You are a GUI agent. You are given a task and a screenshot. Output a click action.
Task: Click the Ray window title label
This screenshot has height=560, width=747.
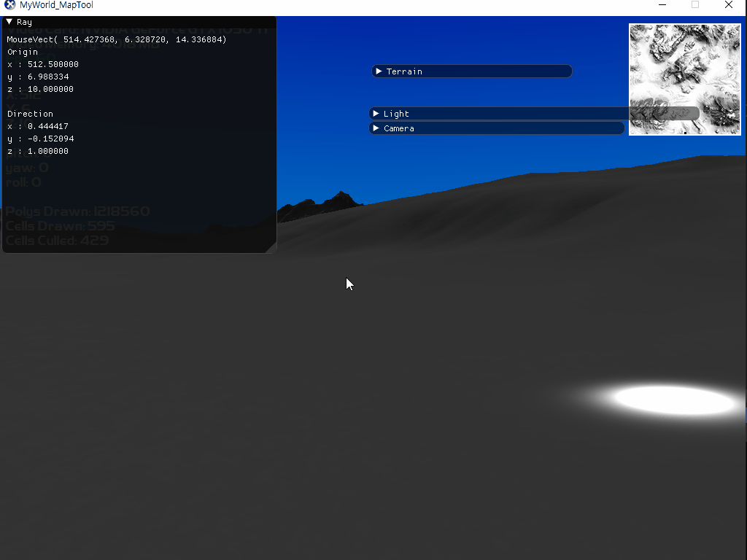pyautogui.click(x=24, y=22)
